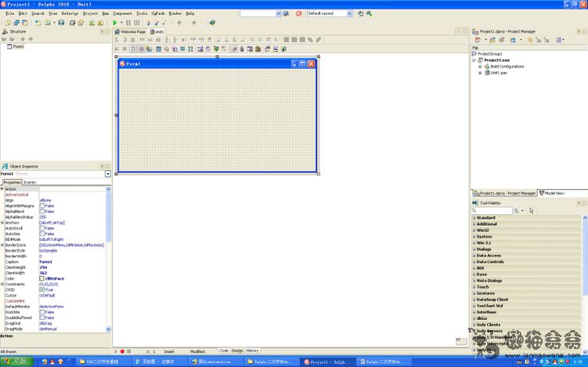Viewport: 588px width, 367px height.
Task: Toggle AlignWithMargins checkbox
Action: click(x=42, y=206)
